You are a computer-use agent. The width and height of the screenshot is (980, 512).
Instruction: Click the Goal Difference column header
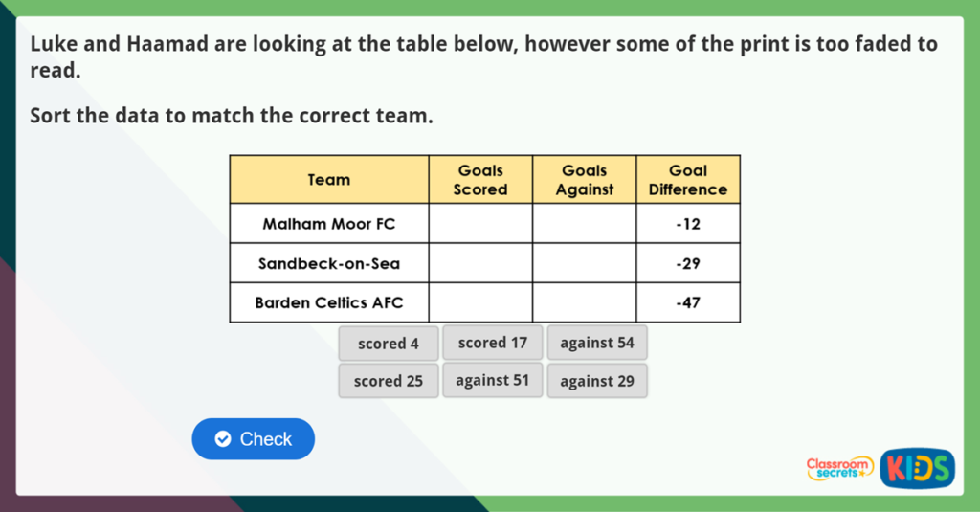688,180
